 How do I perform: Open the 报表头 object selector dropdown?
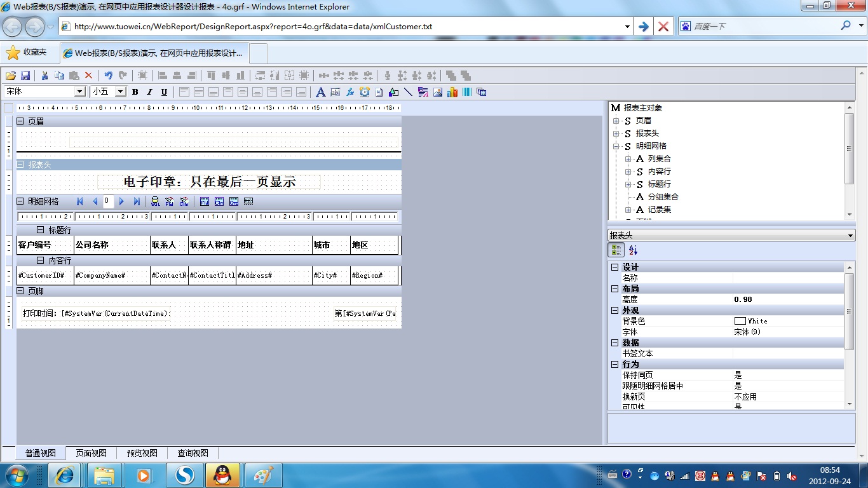tap(851, 236)
